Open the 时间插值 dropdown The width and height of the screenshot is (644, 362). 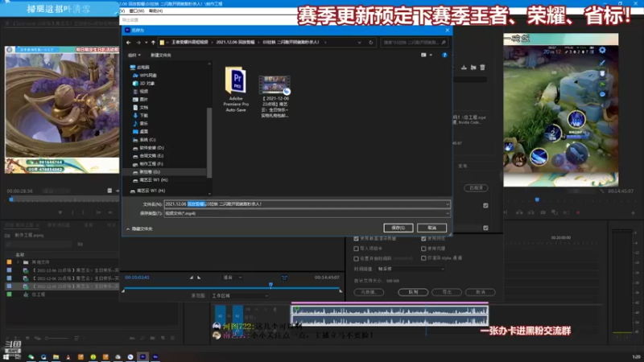click(x=411, y=269)
